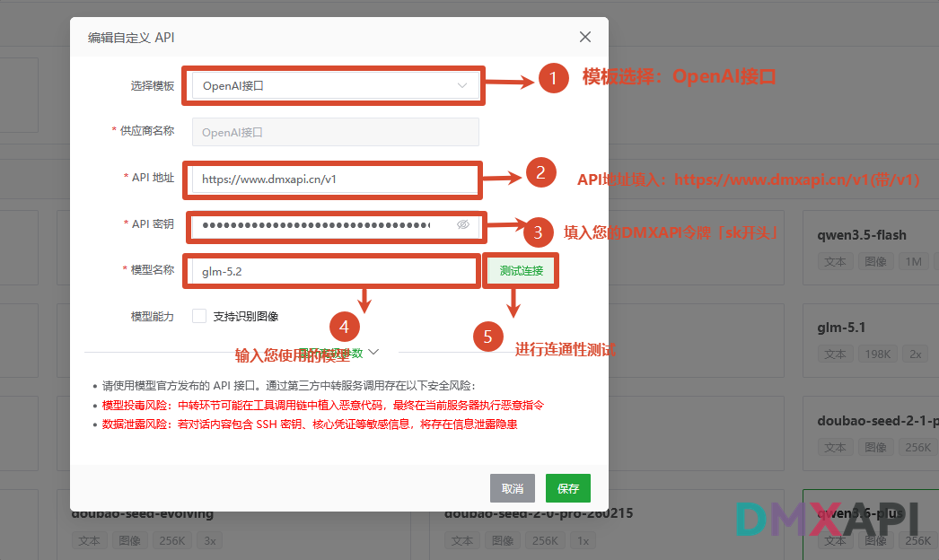This screenshot has height=560, width=939.
Task: Click the 测试连接 button
Action: [521, 271]
